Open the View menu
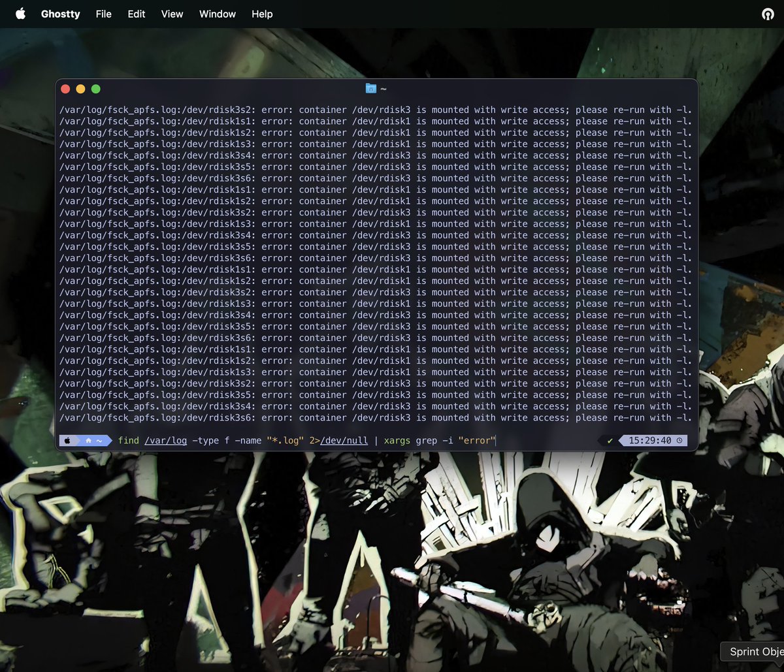This screenshot has width=784, height=672. [x=172, y=14]
